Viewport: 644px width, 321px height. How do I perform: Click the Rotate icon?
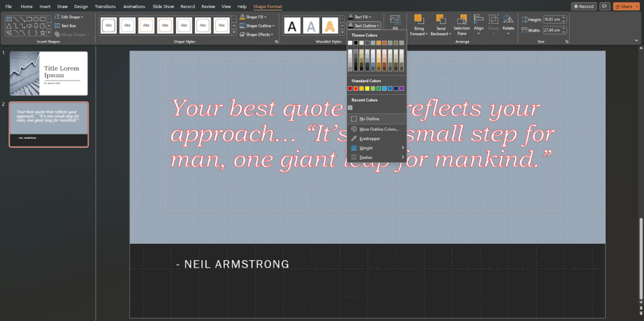(x=508, y=20)
